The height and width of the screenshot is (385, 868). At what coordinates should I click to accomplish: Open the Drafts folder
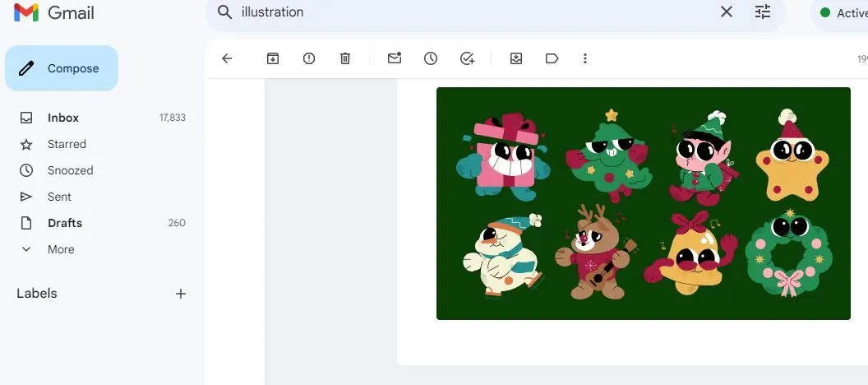click(65, 223)
